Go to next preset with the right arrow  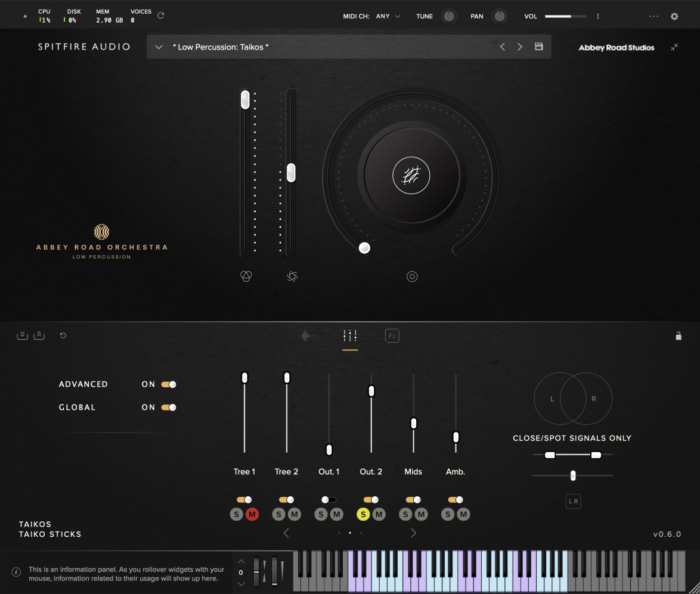pos(519,46)
